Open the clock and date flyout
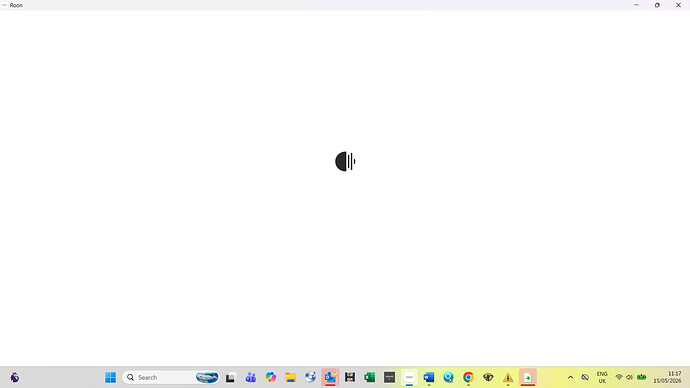Screen dimensions: 690x388 pos(667,377)
